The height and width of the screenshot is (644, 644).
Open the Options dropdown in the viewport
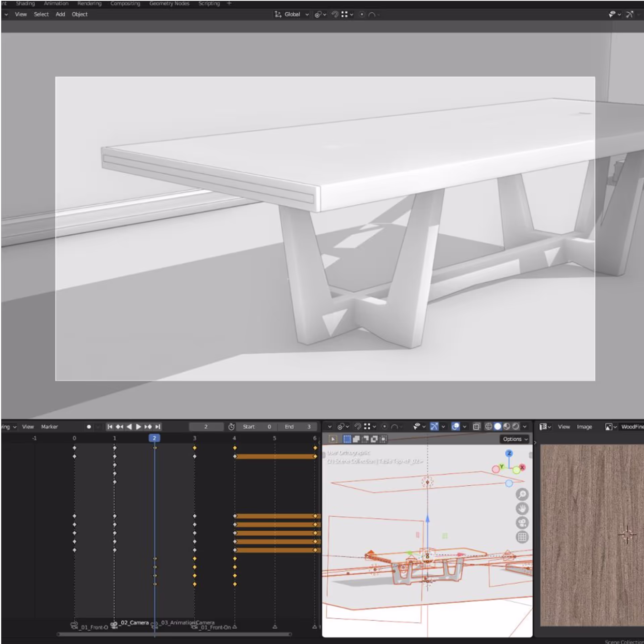coord(515,439)
